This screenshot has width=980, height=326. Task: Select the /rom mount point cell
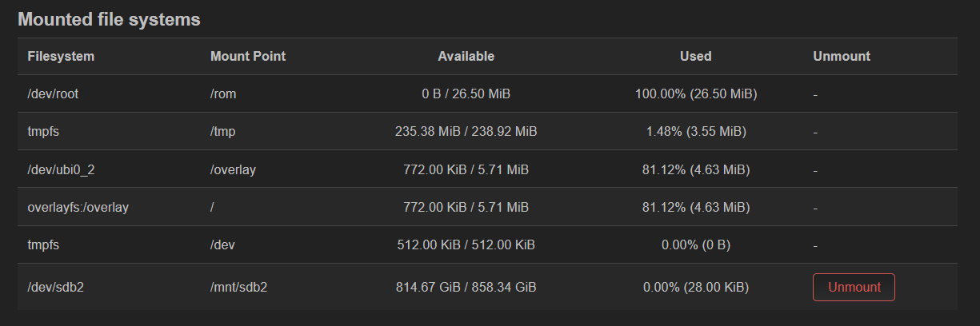(x=223, y=93)
